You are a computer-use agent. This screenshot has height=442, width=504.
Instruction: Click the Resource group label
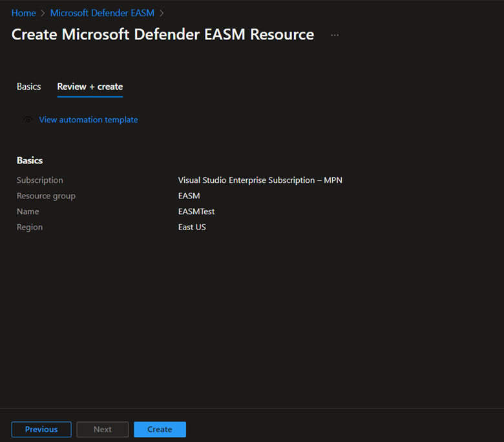point(46,196)
